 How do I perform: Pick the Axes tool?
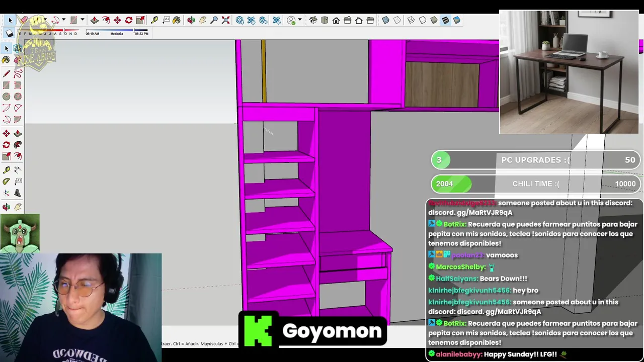coord(7,193)
